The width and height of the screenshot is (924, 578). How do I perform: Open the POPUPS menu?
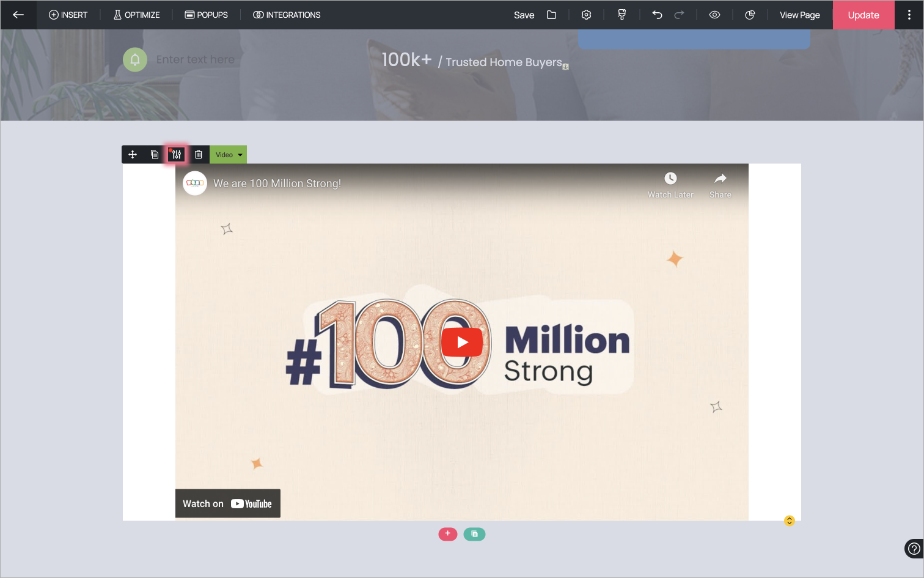(206, 15)
